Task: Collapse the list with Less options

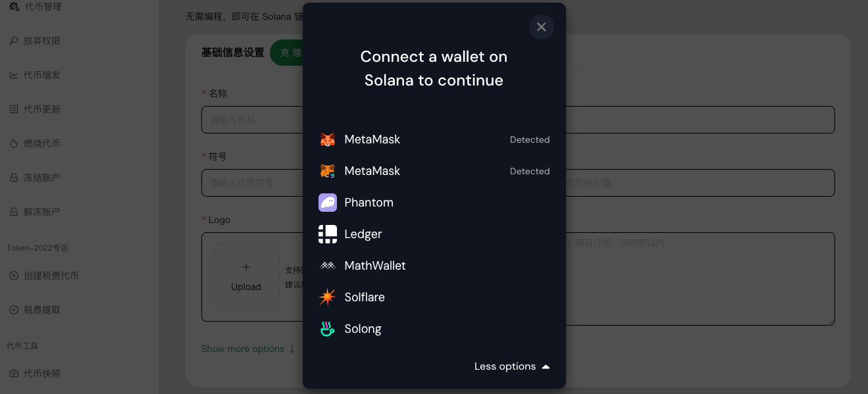Action: pyautogui.click(x=511, y=366)
